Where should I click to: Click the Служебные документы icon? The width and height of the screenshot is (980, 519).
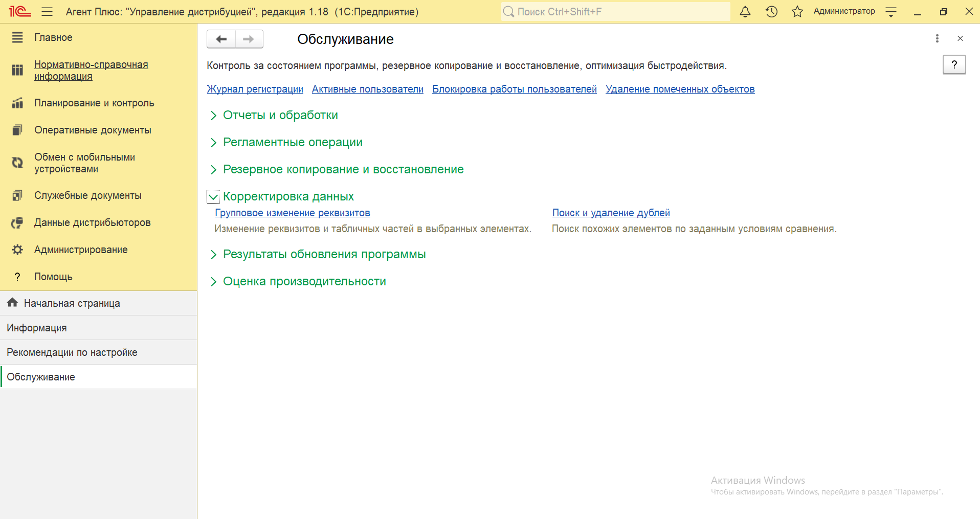17,195
